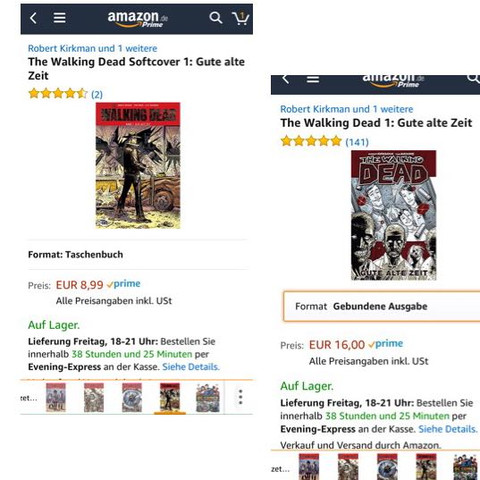Tap the back arrow in right header

[x=286, y=79]
